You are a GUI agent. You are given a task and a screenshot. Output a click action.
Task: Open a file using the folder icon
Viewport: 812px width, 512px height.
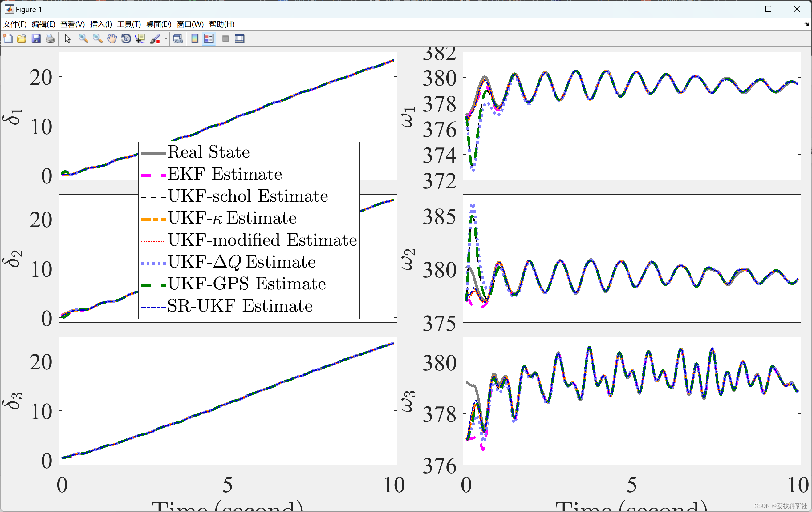tap(22, 39)
